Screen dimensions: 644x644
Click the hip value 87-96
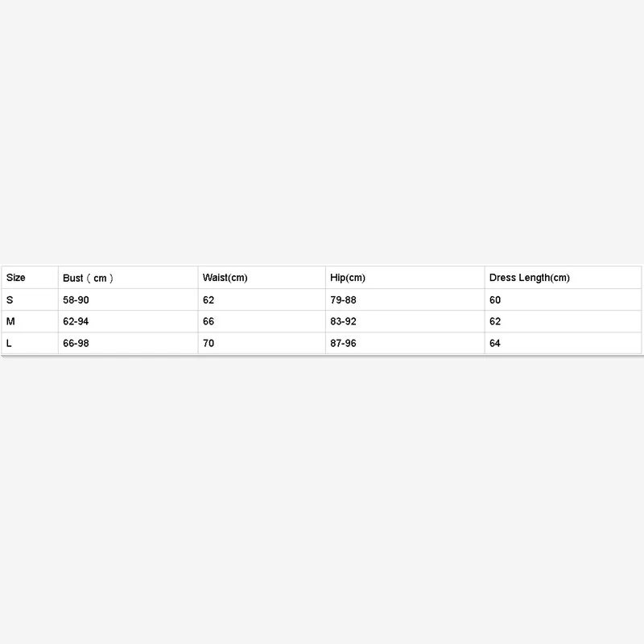coord(405,343)
